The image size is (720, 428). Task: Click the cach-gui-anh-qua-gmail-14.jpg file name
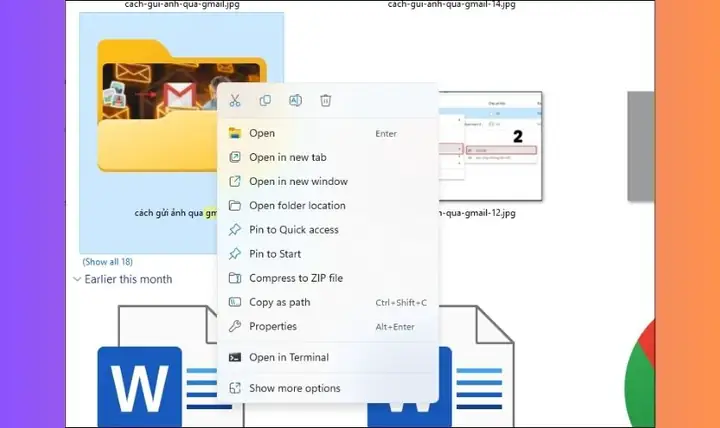451,5
